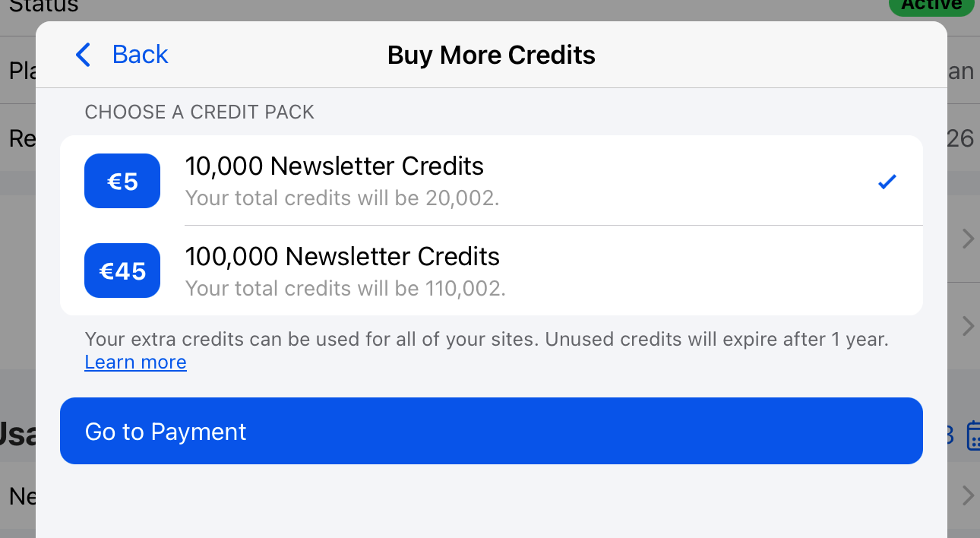Choose the 100,000 Newsletter Credits pack
Image resolution: width=980 pixels, height=538 pixels.
342,257
